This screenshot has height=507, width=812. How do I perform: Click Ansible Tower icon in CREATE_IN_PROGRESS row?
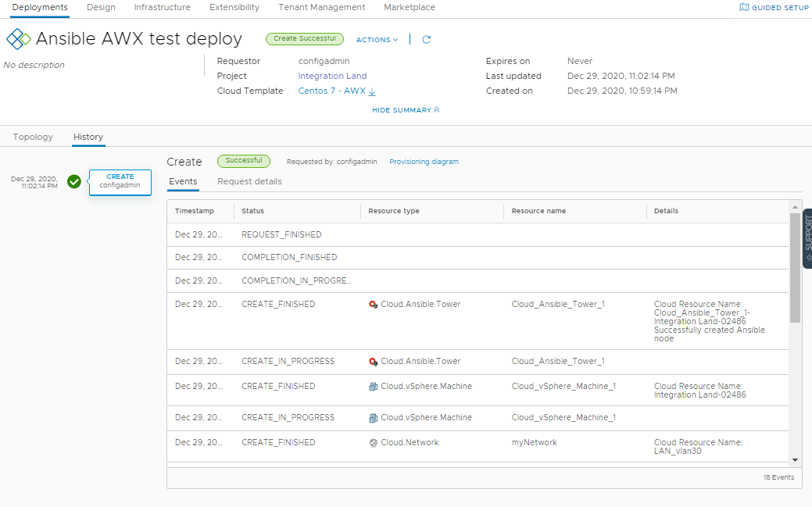pos(373,362)
